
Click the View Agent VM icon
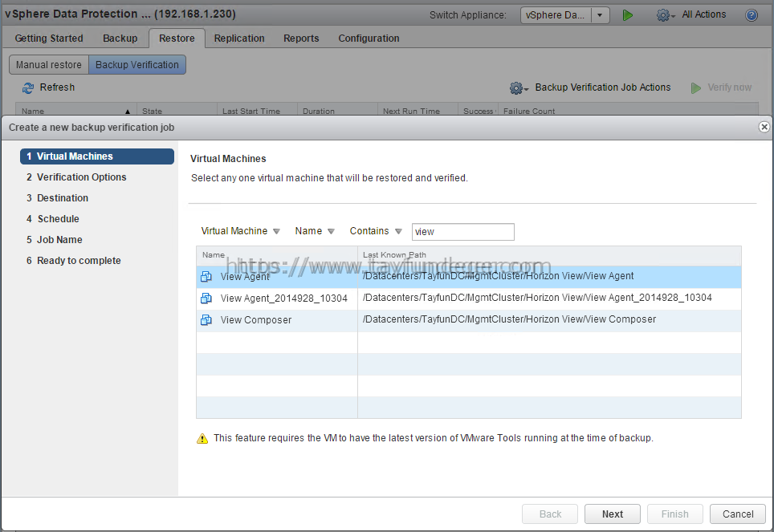click(x=206, y=276)
